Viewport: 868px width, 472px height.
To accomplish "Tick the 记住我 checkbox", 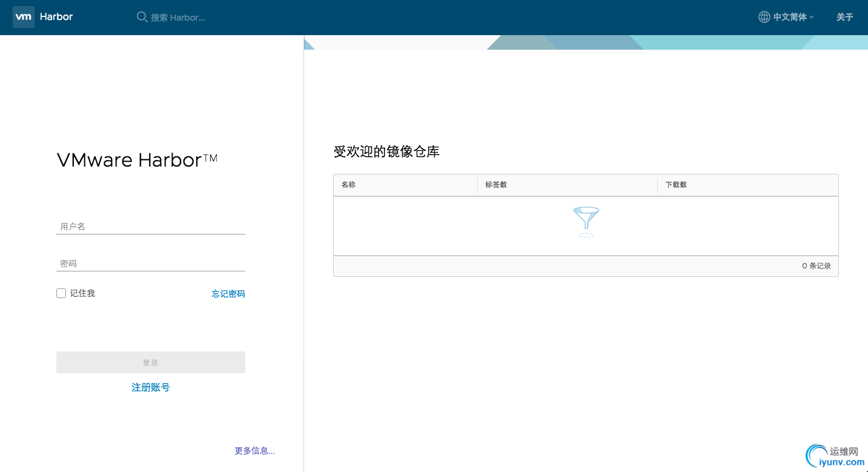I will pyautogui.click(x=61, y=293).
